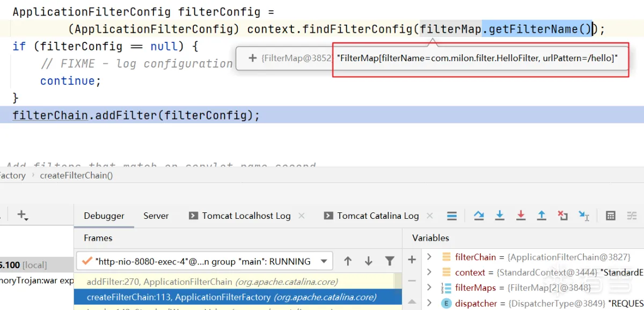This screenshot has height=310, width=644.
Task: Click Tomcat Catalina Log tab icon
Action: pos(328,216)
